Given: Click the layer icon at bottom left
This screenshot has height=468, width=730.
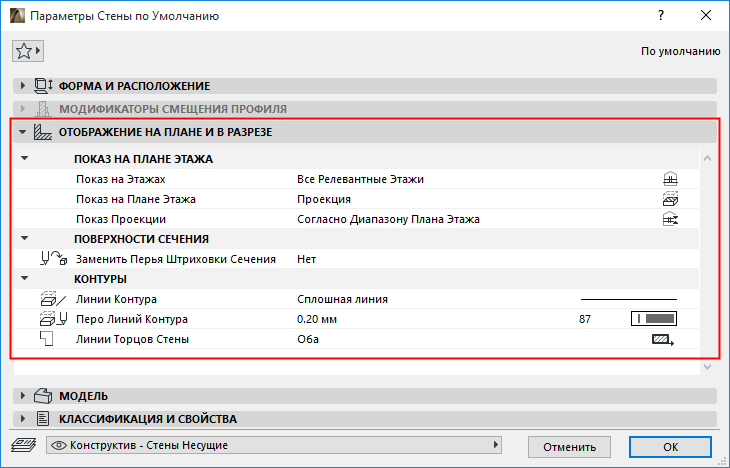Looking at the screenshot, I should click(x=22, y=446).
